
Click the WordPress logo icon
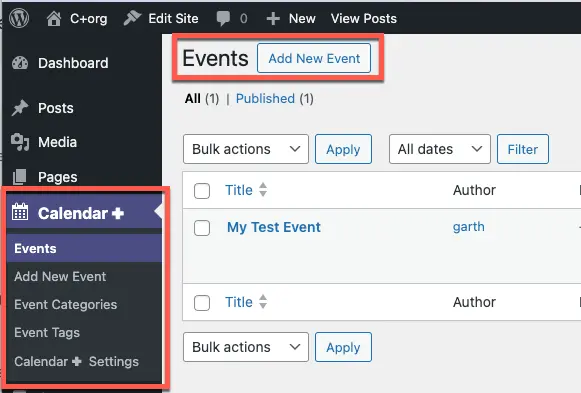click(19, 18)
